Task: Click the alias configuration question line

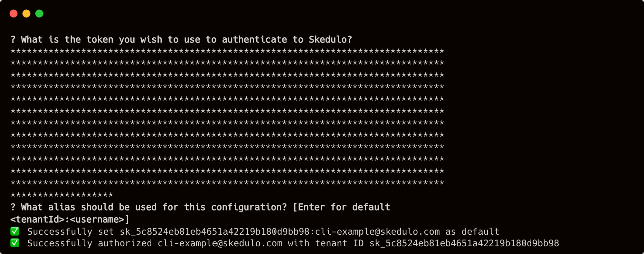Action: [200, 207]
